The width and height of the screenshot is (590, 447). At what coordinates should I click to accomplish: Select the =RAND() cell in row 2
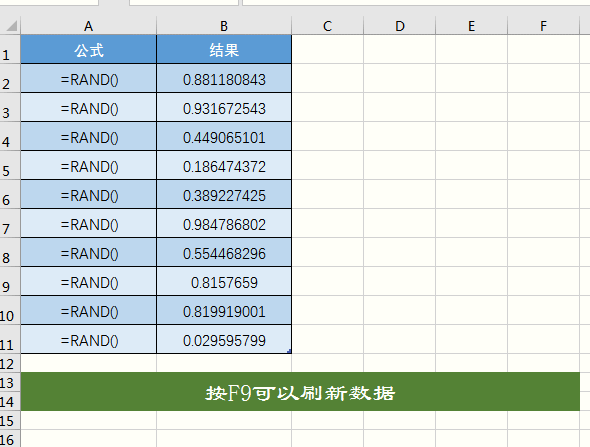coord(88,78)
